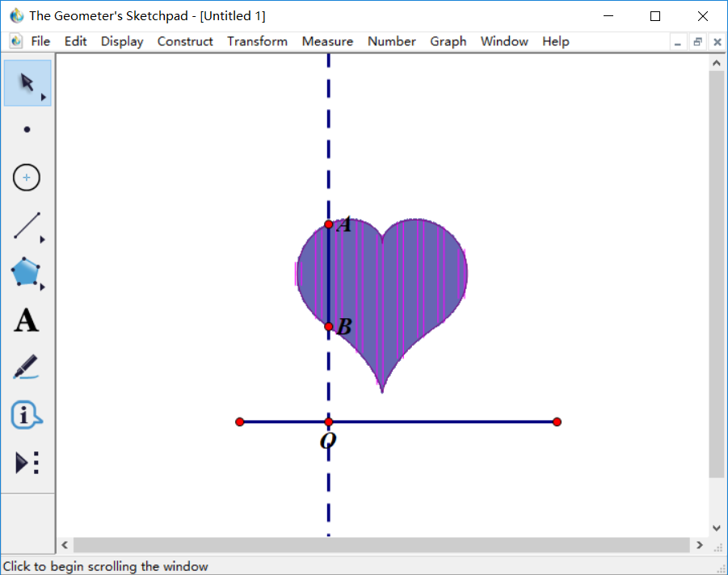Restore down the inner document window
This screenshot has height=575, width=728.
coord(697,41)
